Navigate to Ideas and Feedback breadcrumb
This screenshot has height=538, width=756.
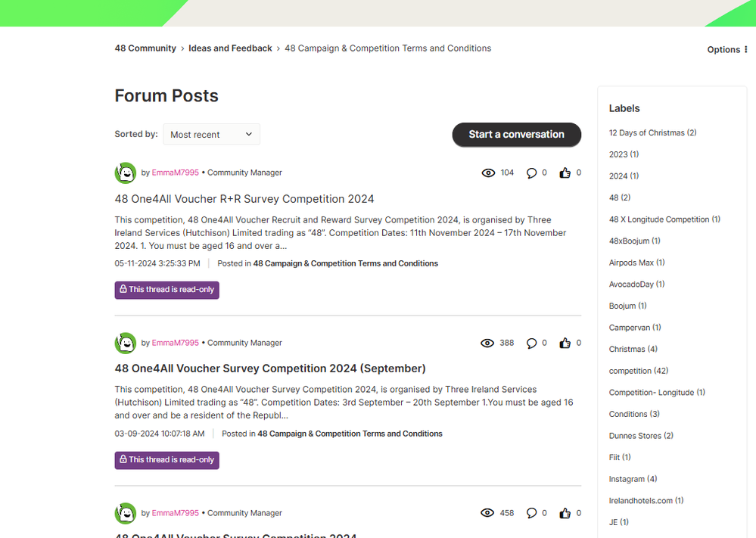click(x=230, y=48)
